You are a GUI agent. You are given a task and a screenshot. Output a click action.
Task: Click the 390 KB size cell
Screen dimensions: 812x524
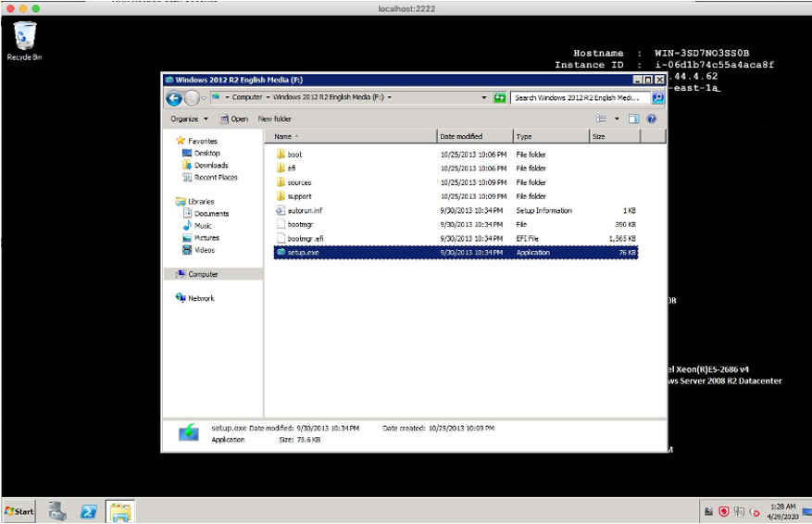625,224
